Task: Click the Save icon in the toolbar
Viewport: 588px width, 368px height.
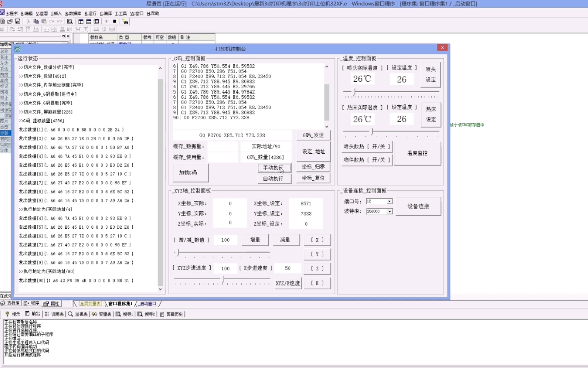Action: (x=18, y=21)
